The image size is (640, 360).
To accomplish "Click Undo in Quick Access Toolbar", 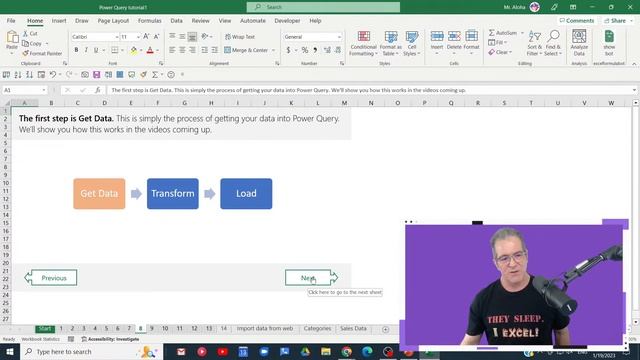I will 53,75.
